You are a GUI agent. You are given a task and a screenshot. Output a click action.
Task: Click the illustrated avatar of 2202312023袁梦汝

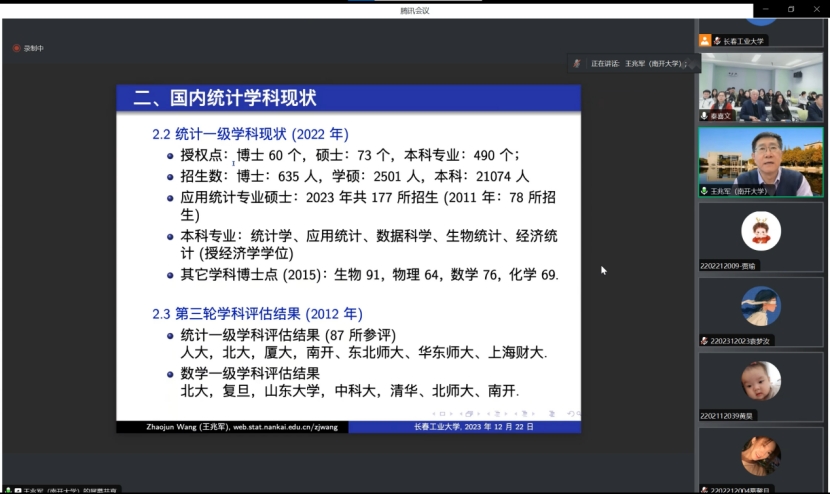click(x=761, y=307)
